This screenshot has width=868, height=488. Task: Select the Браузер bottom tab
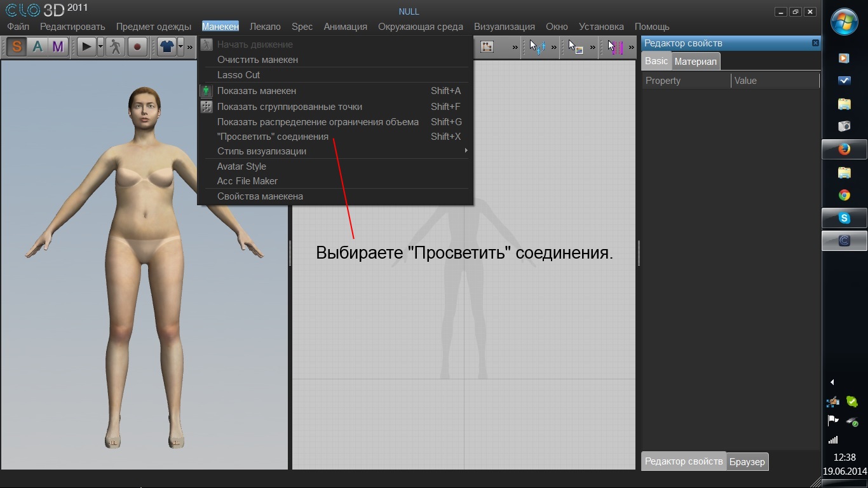(x=747, y=462)
